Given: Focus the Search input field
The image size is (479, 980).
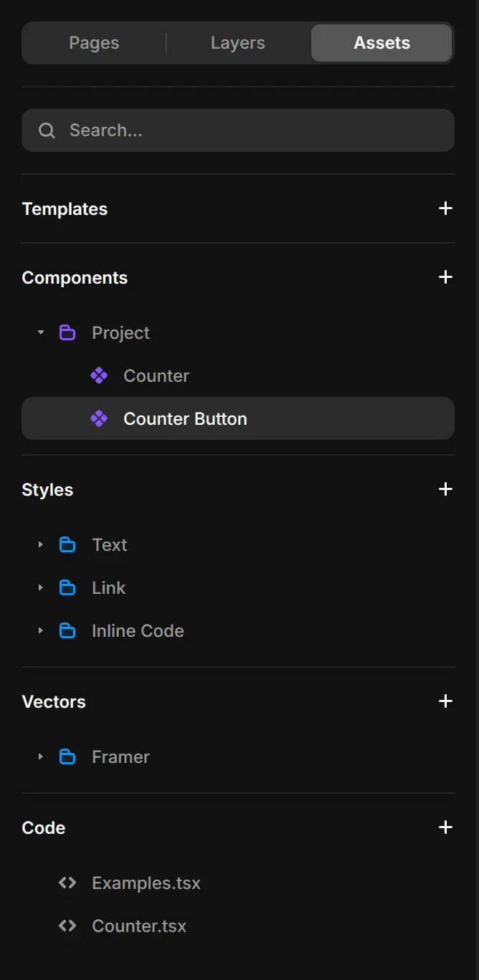Looking at the screenshot, I should click(x=238, y=130).
